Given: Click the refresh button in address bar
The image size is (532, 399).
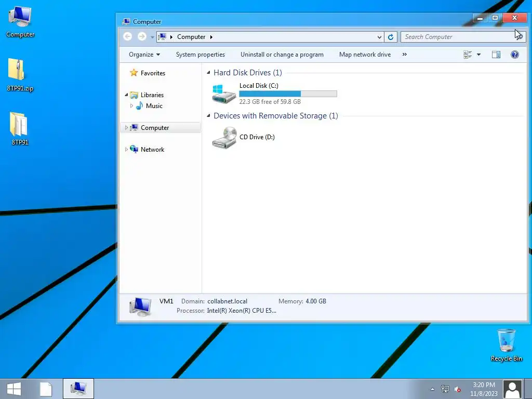Looking at the screenshot, I should coord(391,37).
